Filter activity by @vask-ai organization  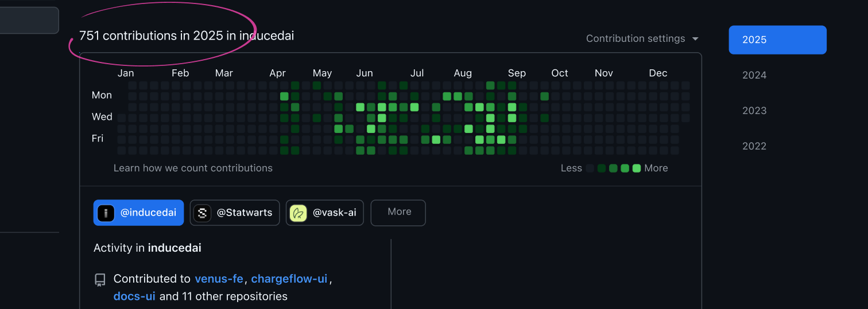click(325, 213)
